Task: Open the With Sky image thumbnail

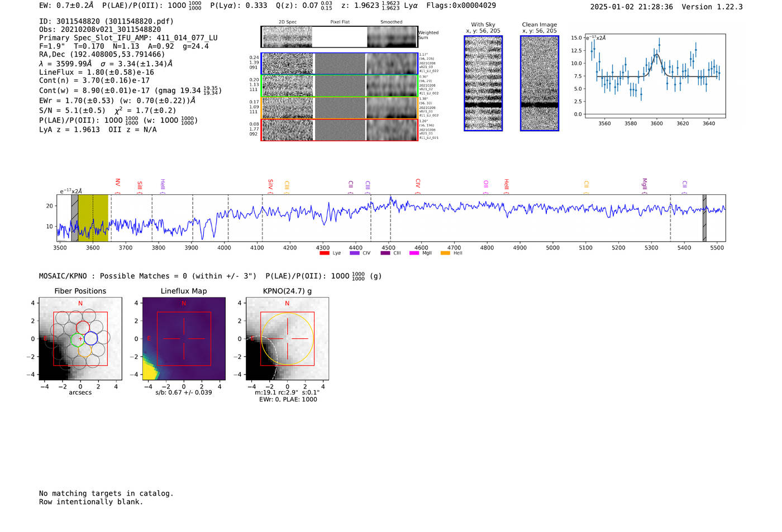Action: [x=483, y=83]
